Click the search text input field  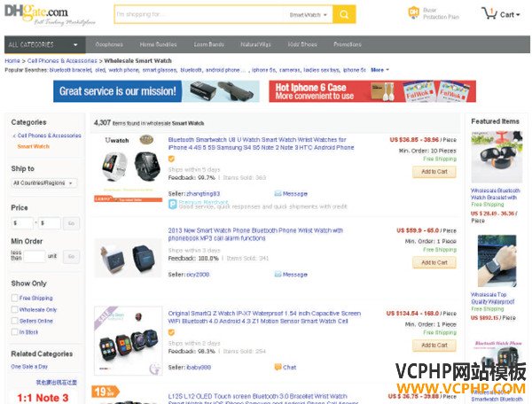tap(200, 14)
